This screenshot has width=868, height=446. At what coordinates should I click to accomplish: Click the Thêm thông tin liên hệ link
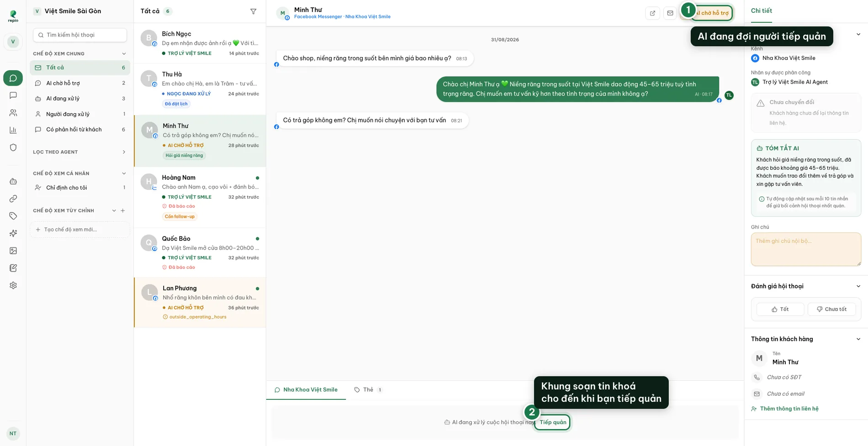(x=785, y=409)
